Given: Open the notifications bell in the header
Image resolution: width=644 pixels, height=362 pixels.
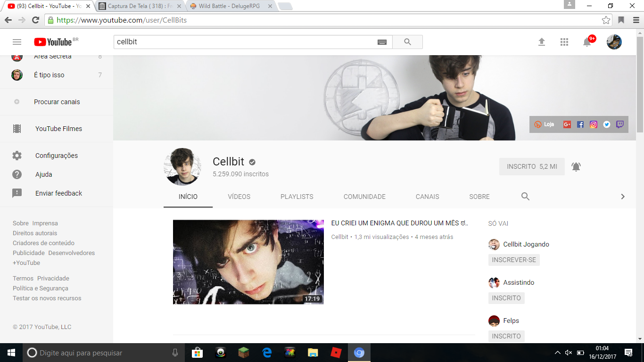Looking at the screenshot, I should [x=587, y=42].
